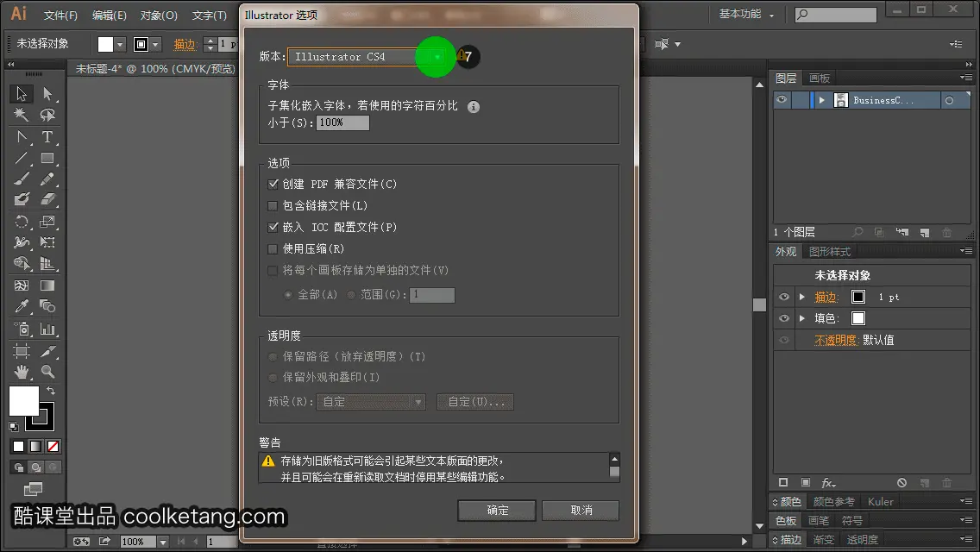Click the large Fill color swatch in toolbox
980x552 pixels.
pyautogui.click(x=24, y=401)
